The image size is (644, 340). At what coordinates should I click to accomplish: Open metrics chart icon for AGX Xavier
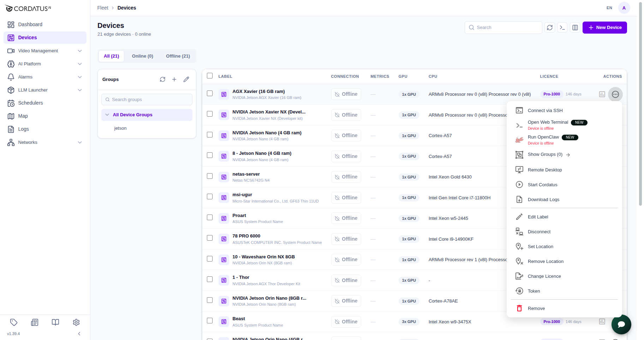pyautogui.click(x=602, y=94)
